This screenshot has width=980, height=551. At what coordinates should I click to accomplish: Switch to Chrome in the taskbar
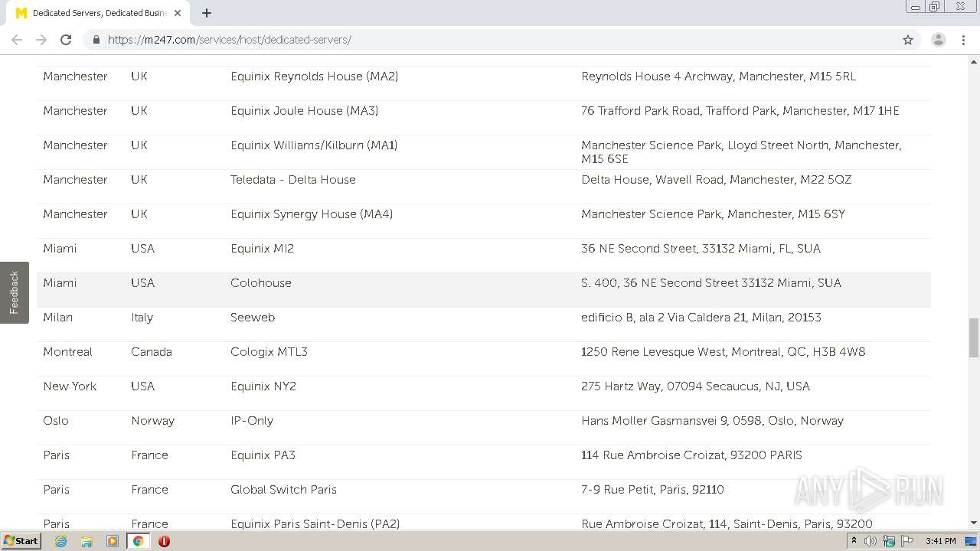coord(139,541)
